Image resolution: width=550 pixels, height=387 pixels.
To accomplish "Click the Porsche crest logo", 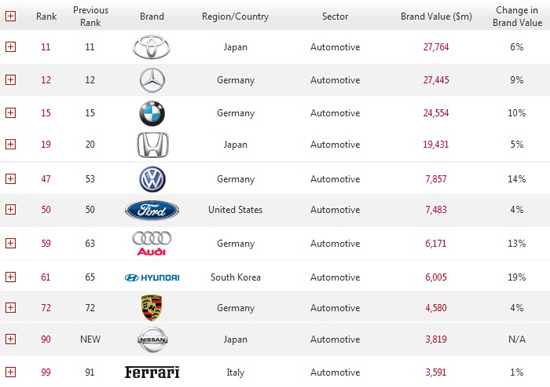I will click(x=152, y=308).
